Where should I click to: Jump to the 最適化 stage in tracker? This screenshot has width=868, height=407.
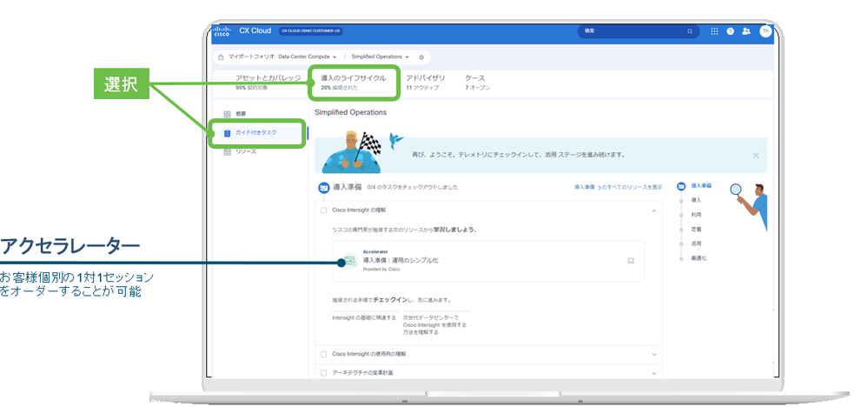tap(699, 258)
